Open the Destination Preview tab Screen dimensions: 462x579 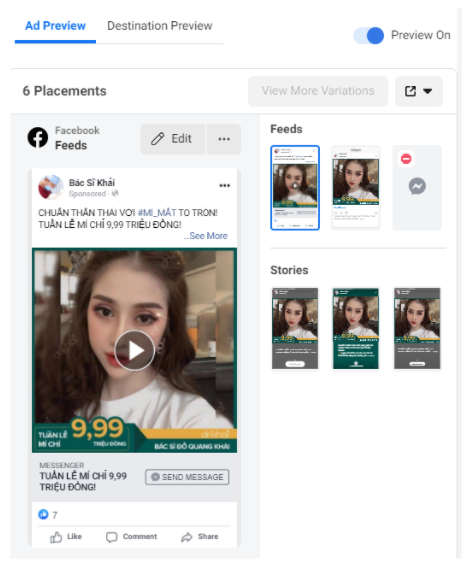[x=160, y=26]
